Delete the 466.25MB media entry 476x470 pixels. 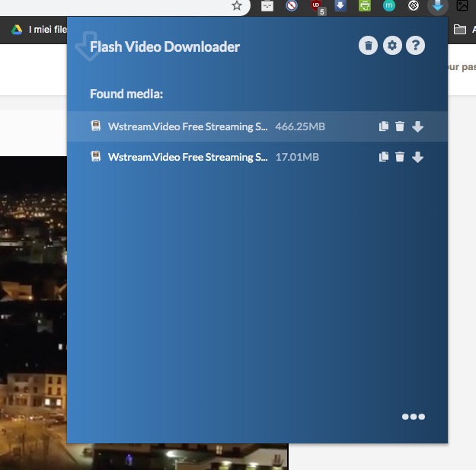pos(400,126)
